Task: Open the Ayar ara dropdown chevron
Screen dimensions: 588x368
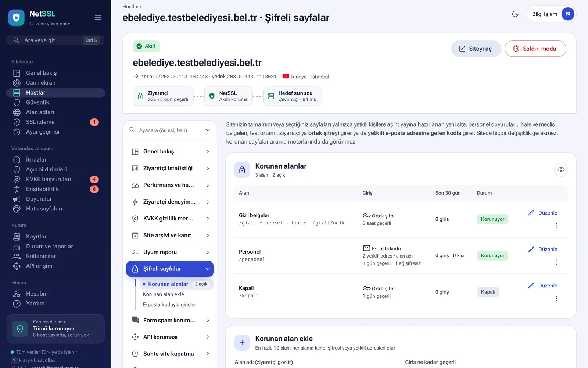Action: point(208,130)
